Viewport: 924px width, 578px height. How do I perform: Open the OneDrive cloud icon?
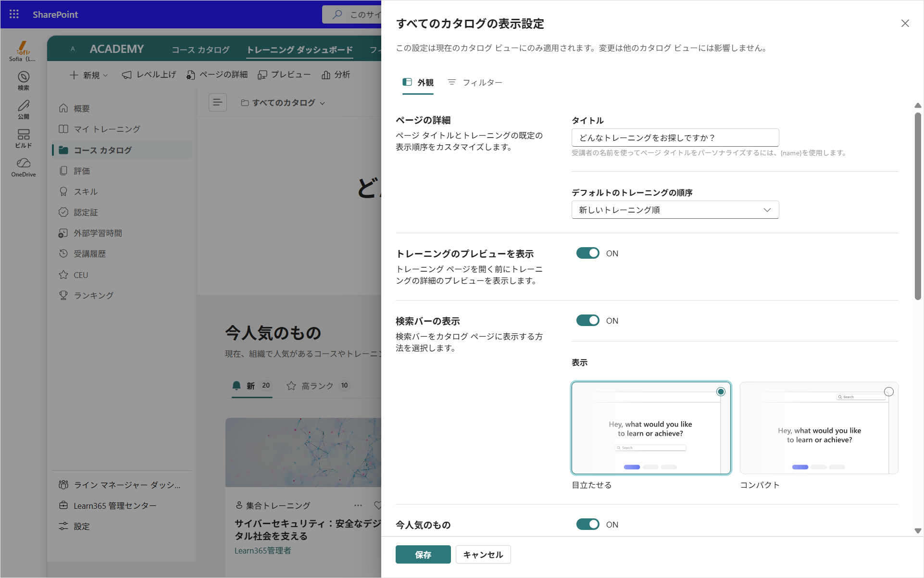coord(24,167)
